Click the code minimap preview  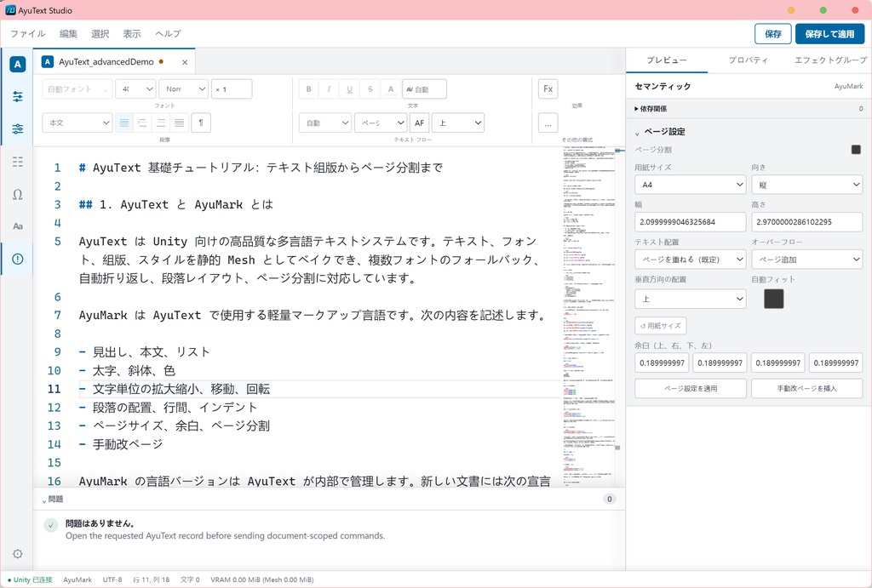click(591, 317)
